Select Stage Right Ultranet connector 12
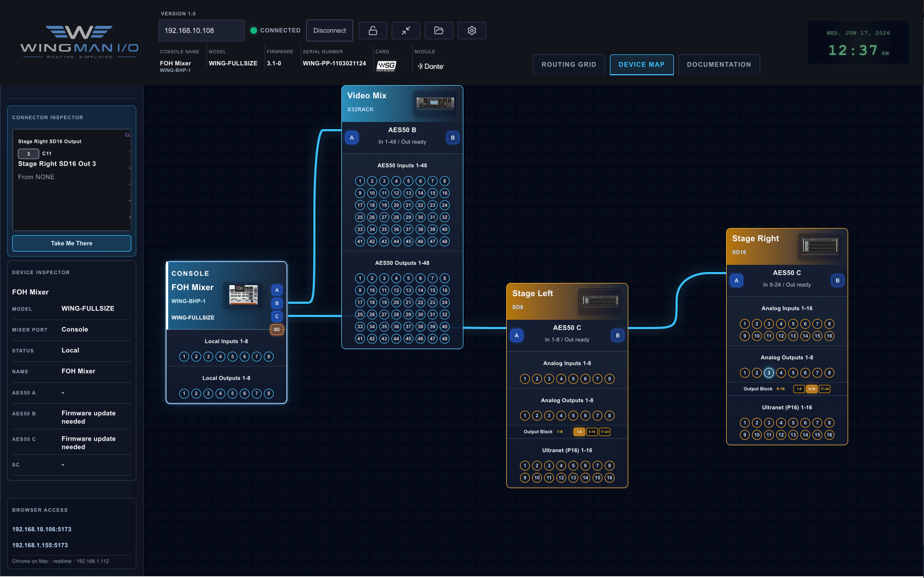Viewport: 924px width, 578px height. click(x=781, y=435)
